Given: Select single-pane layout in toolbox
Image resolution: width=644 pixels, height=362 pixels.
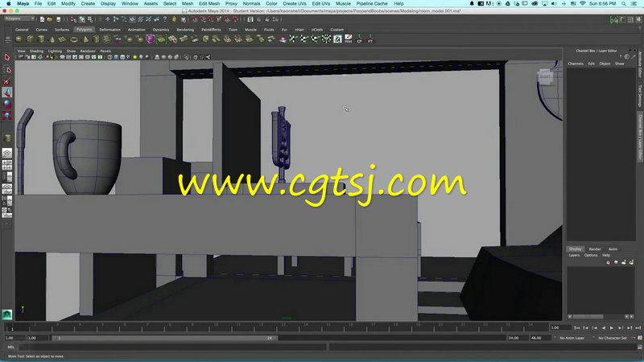Looking at the screenshot, I should click(7, 153).
